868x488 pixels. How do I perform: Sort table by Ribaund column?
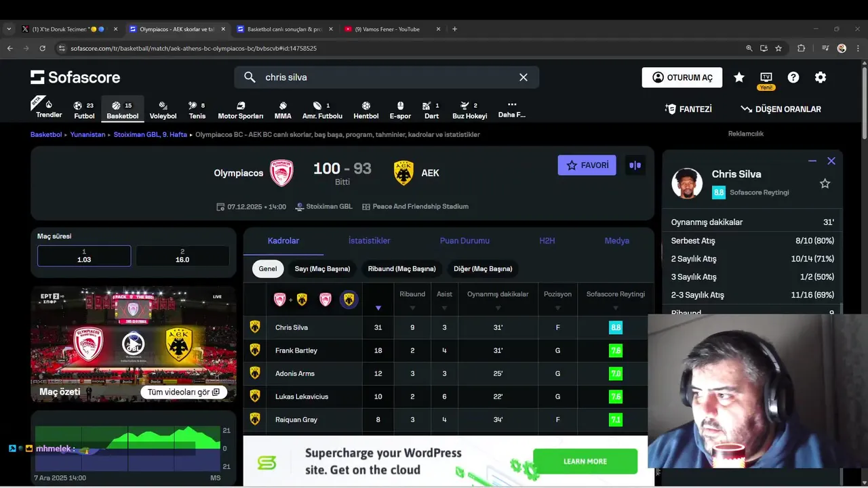[412, 300]
